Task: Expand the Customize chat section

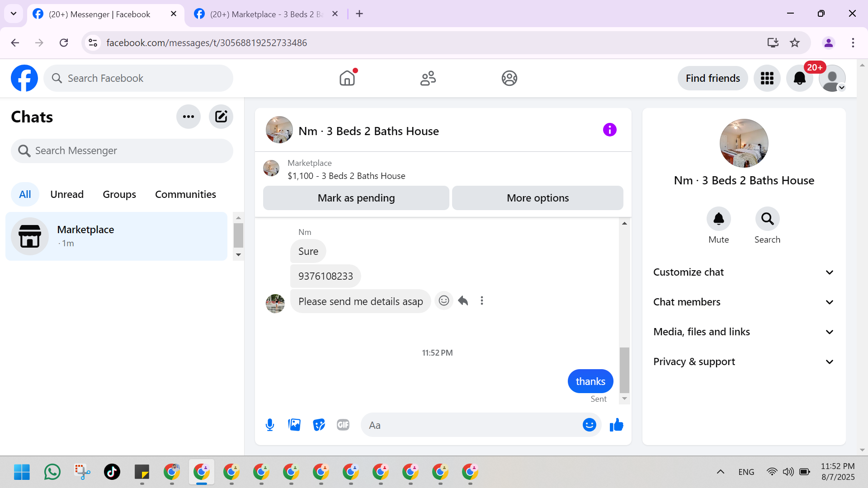Action: tap(744, 272)
